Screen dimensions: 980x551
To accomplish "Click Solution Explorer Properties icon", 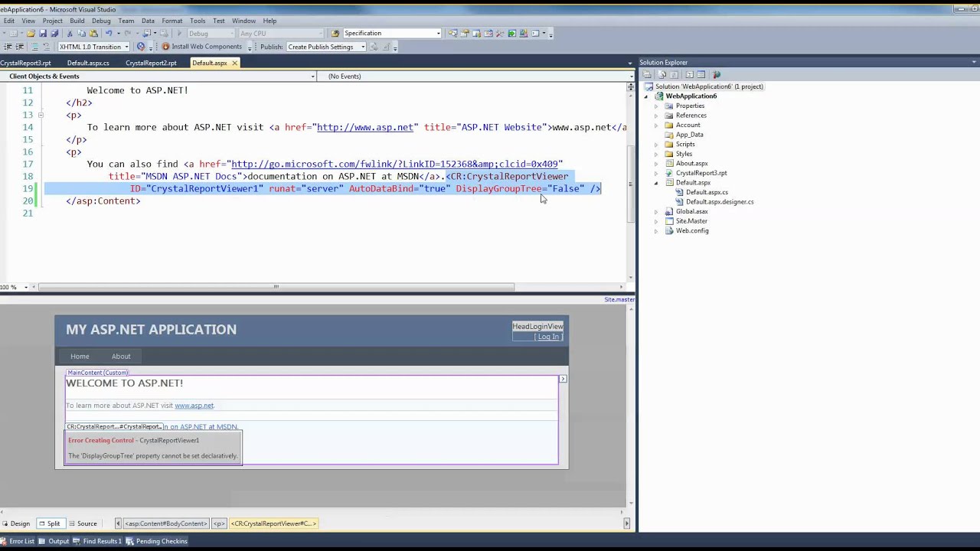I will coord(647,75).
